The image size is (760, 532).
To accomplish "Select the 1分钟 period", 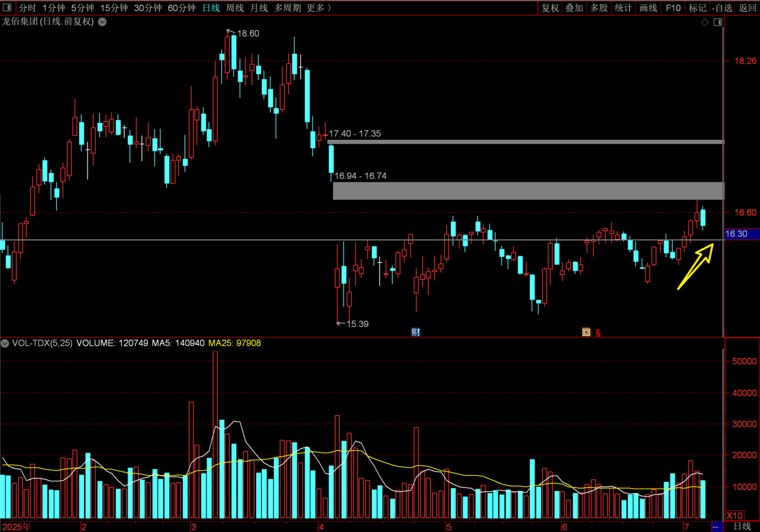I will [54, 8].
